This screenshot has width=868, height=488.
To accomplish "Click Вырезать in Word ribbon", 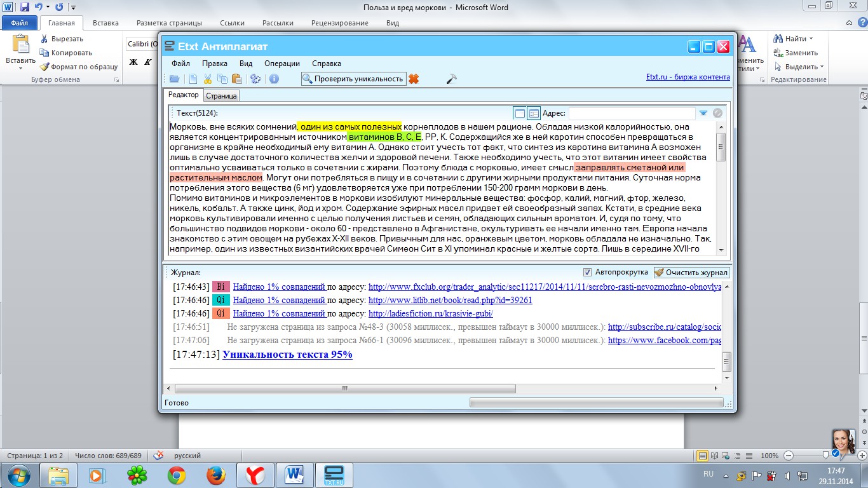I will coord(61,39).
